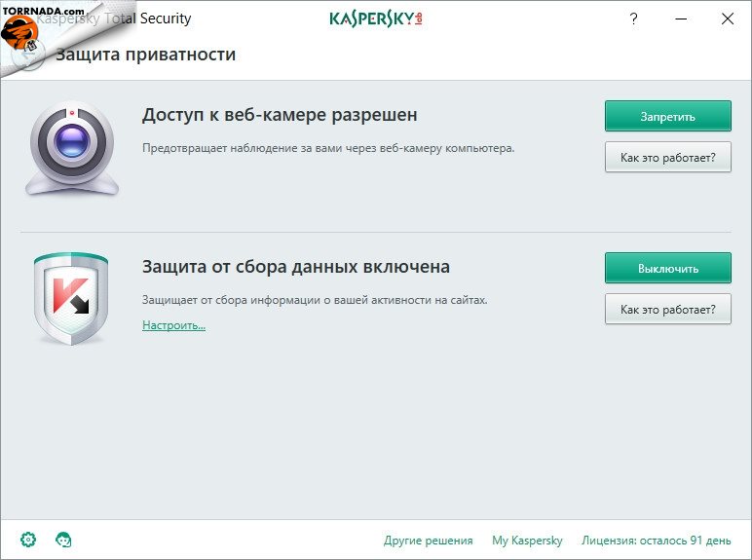Viewport: 752px width, 560px height.
Task: Click the webcam icon
Action: click(x=72, y=148)
